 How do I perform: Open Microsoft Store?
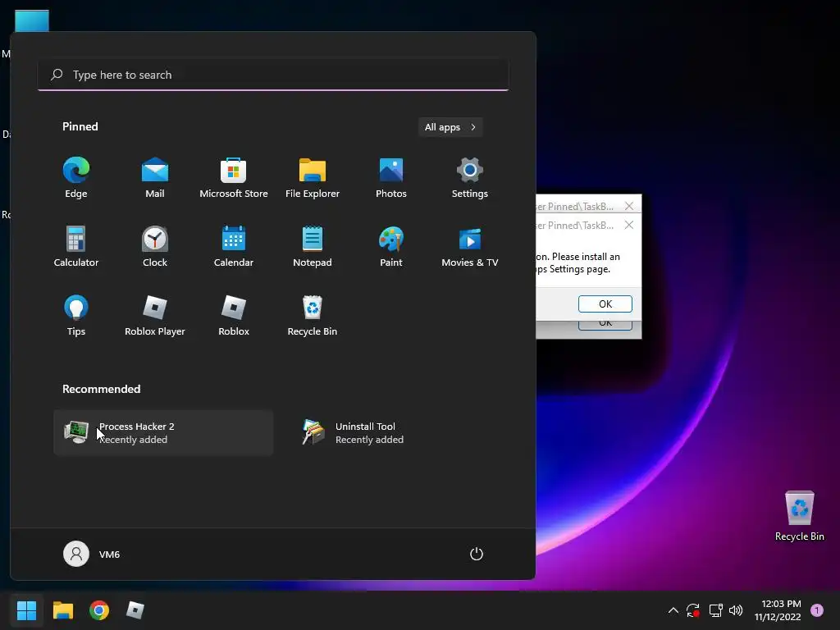click(x=234, y=178)
